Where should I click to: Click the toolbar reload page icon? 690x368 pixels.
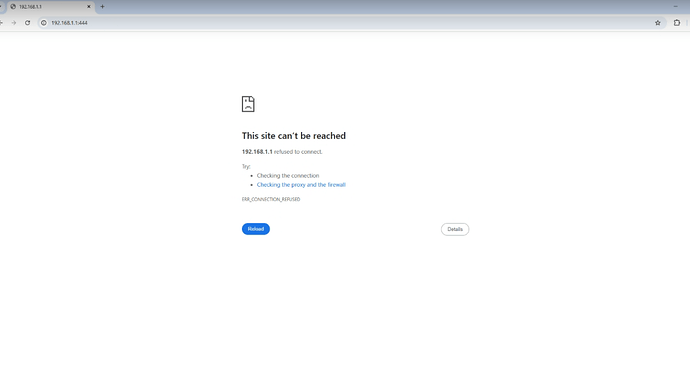(x=27, y=23)
